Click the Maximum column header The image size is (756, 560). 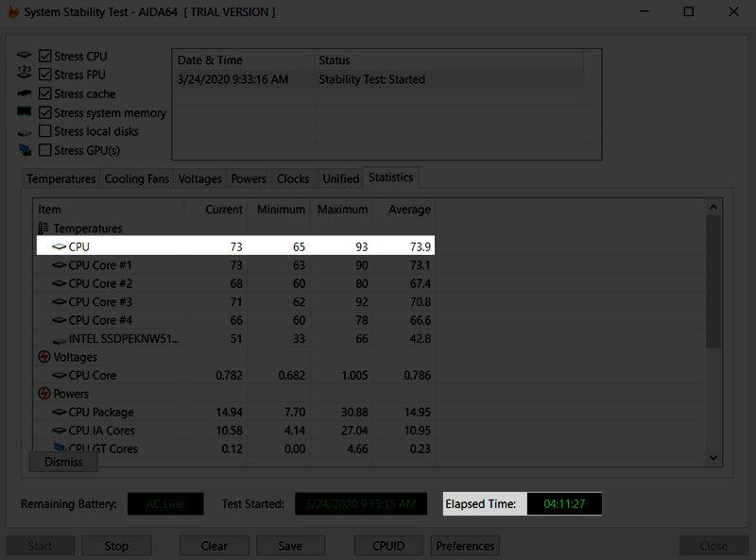click(x=341, y=210)
